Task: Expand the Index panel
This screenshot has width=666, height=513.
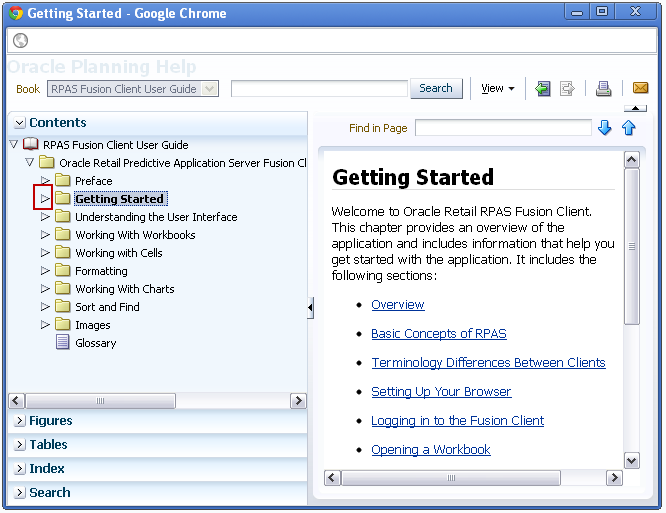Action: pos(19,469)
